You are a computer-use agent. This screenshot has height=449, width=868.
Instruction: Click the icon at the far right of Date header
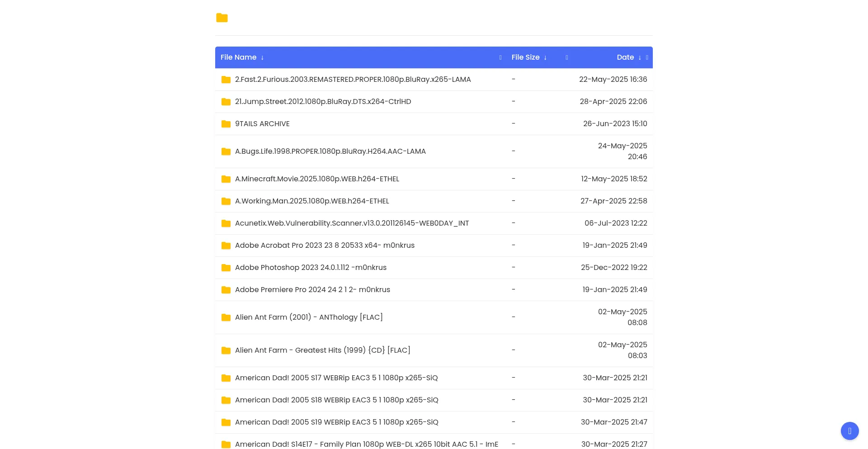tap(647, 57)
